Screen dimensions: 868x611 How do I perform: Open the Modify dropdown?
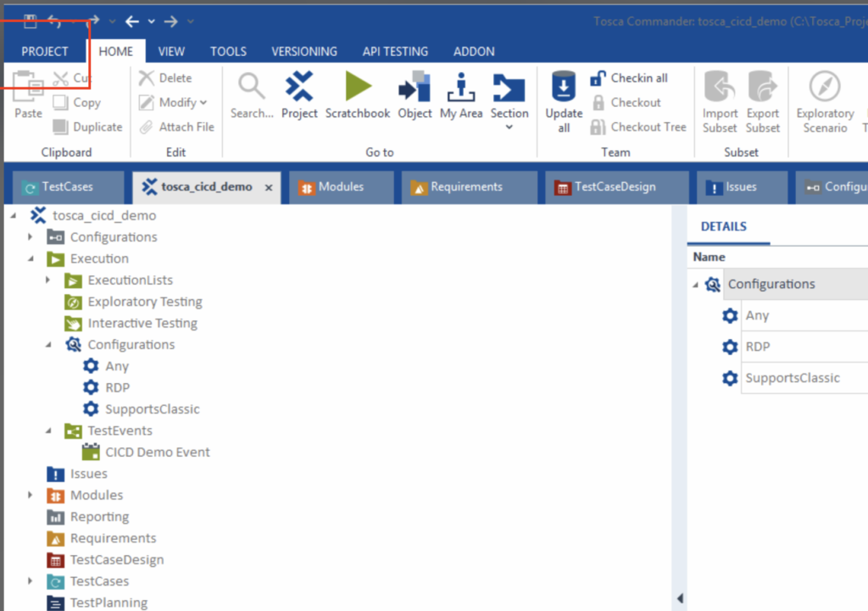click(173, 103)
